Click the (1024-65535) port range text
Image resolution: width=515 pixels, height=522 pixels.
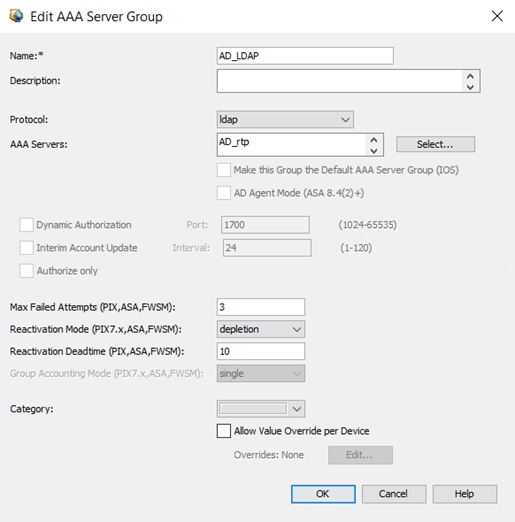pyautogui.click(x=368, y=225)
